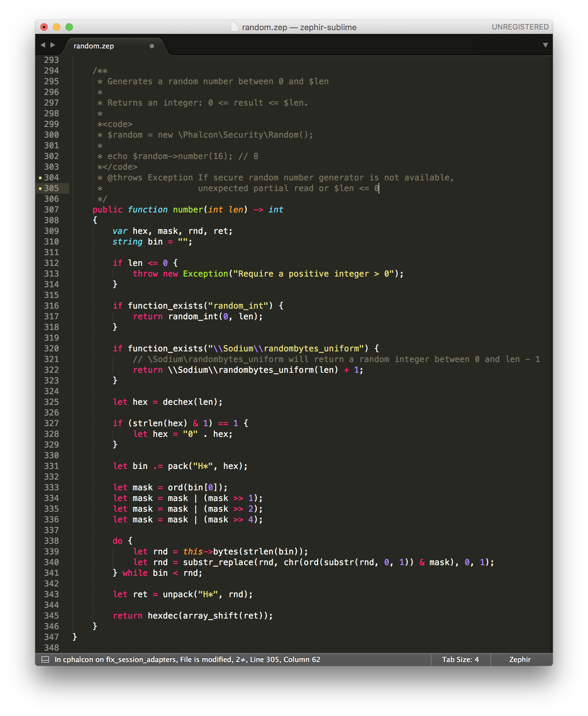The width and height of the screenshot is (588, 716).
Task: Click the next tab arrow
Action: point(53,45)
